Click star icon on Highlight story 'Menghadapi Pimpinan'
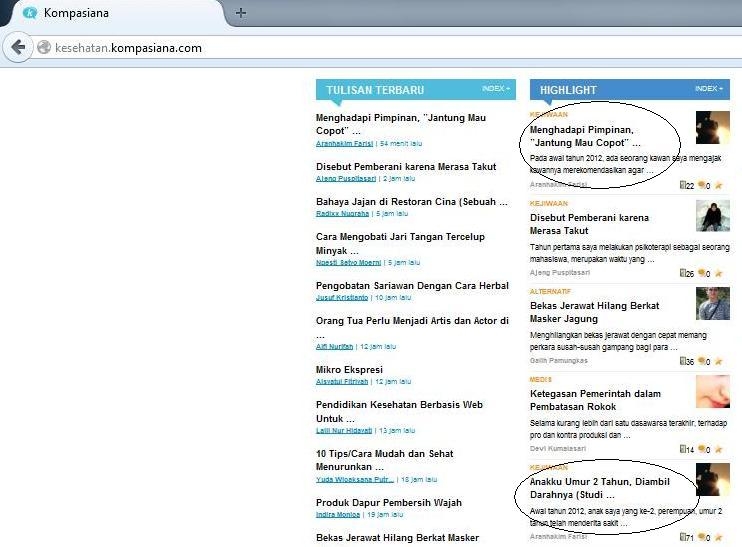 pos(718,185)
